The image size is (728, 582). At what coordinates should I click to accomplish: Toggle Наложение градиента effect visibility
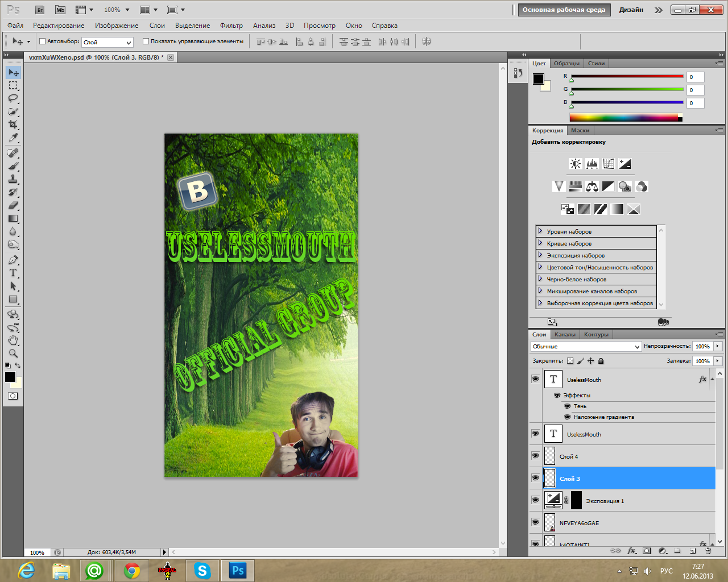tap(567, 417)
